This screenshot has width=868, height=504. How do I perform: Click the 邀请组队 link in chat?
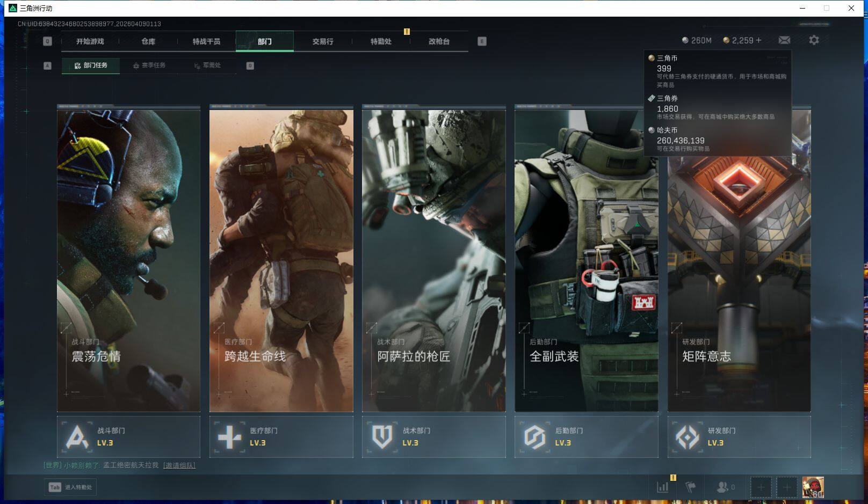(179, 465)
